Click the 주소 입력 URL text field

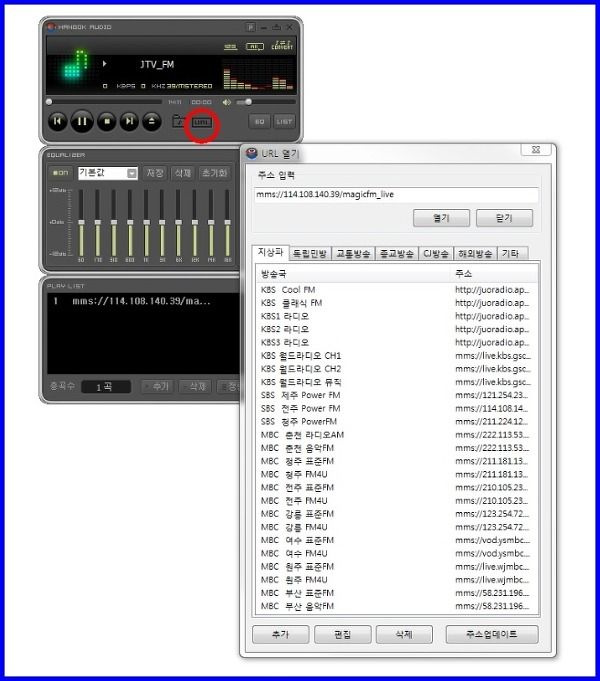tap(396, 194)
